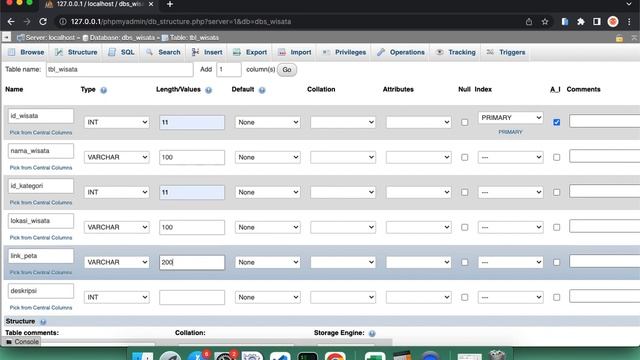Open Type dropdown for id_wisata row
The width and height of the screenshot is (640, 360).
[x=117, y=122]
